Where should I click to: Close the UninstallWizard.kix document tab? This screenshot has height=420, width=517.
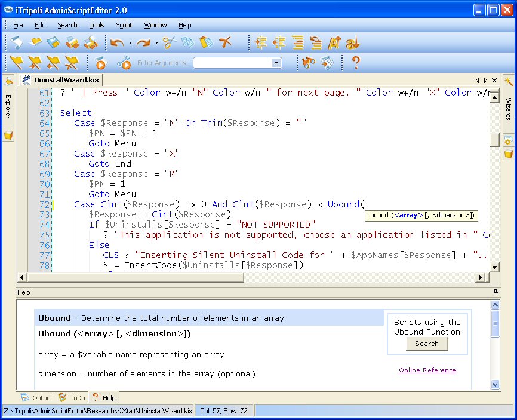(494, 80)
